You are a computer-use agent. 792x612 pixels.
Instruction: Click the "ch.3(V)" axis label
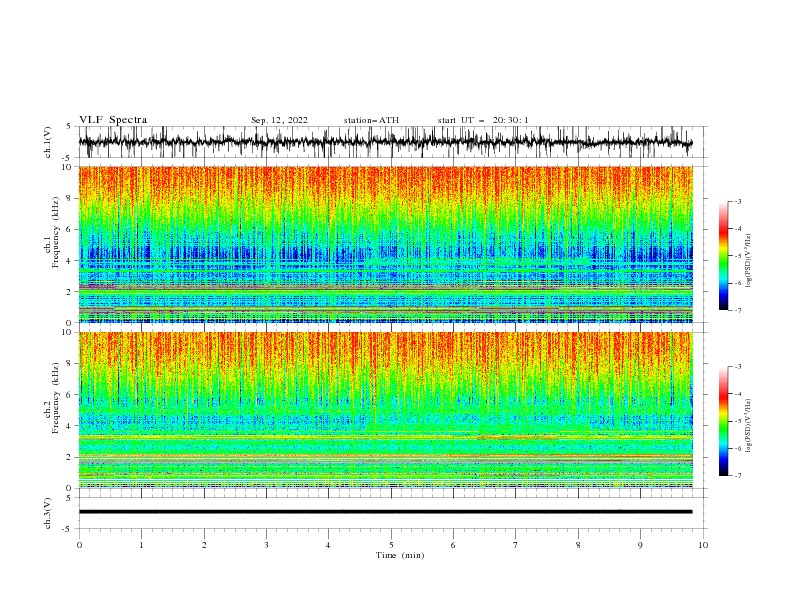[x=48, y=513]
